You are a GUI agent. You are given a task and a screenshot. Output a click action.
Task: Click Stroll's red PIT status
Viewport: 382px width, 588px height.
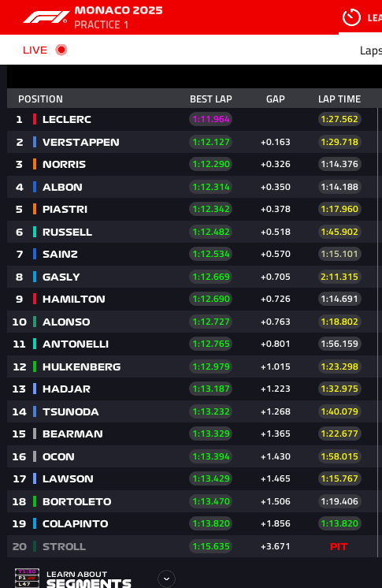click(x=339, y=547)
